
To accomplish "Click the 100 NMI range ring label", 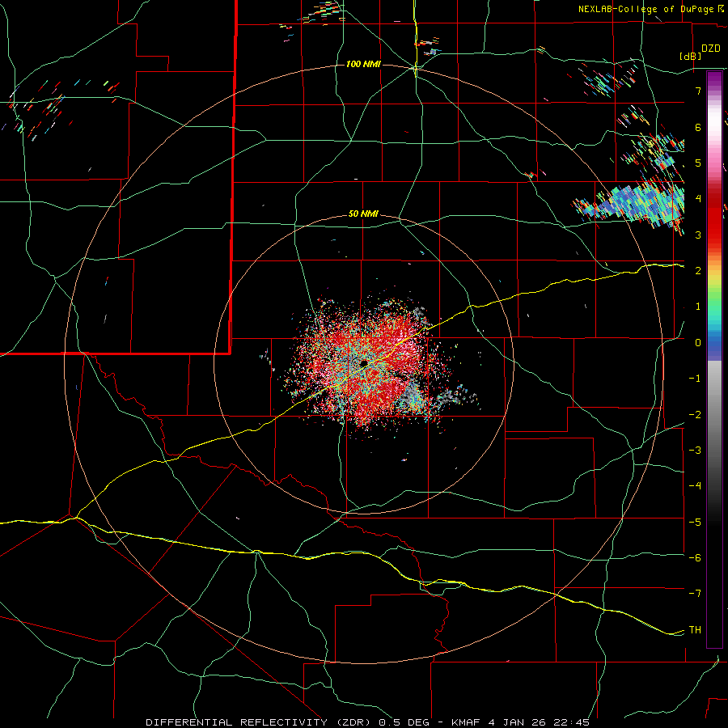I will (x=363, y=64).
